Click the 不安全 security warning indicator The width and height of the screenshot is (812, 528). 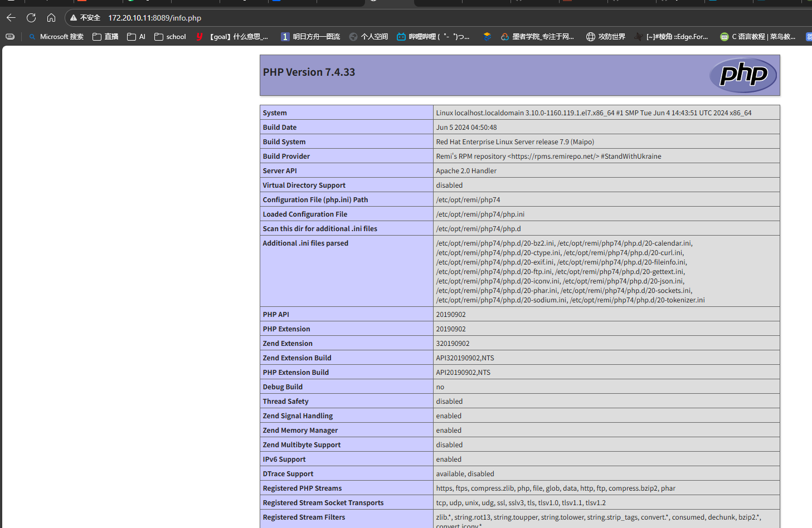pyautogui.click(x=85, y=18)
